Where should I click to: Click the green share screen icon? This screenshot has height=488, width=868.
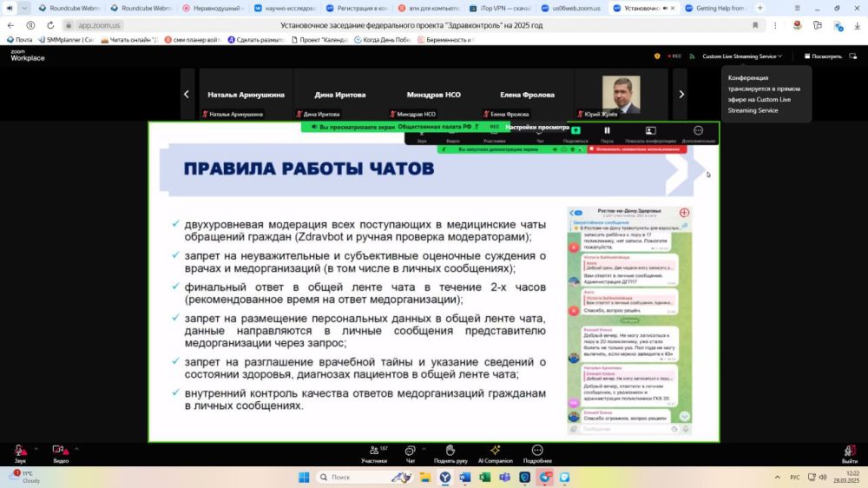click(x=575, y=133)
